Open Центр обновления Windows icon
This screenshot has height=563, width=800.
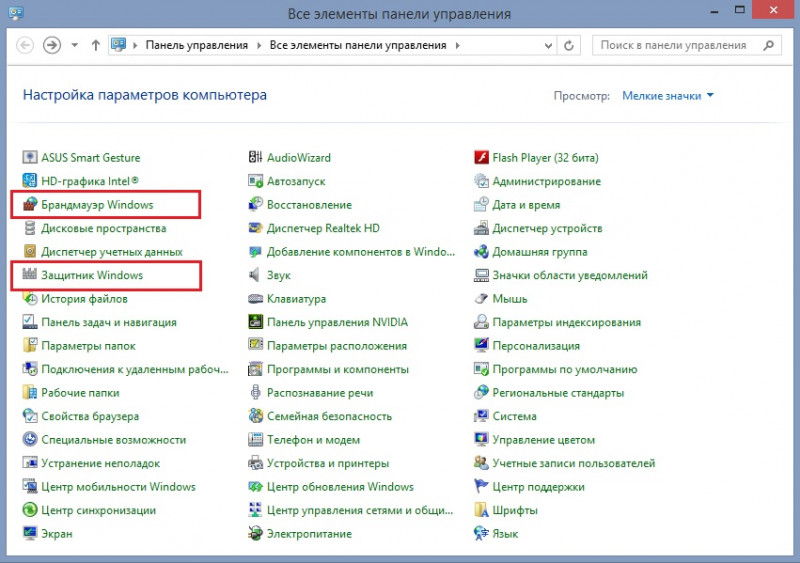[x=255, y=486]
